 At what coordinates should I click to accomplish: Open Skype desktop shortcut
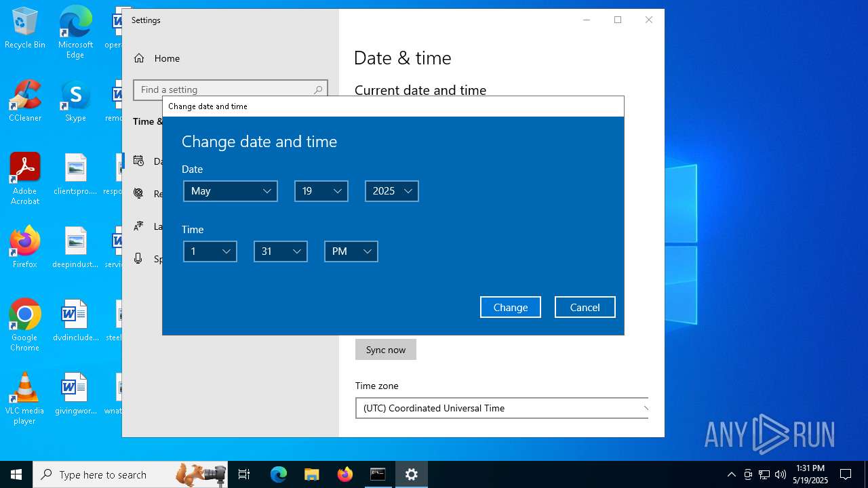pos(75,101)
